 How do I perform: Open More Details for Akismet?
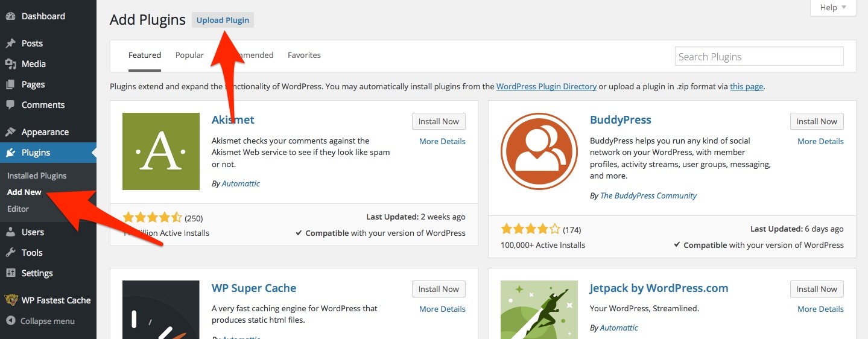[x=442, y=141]
